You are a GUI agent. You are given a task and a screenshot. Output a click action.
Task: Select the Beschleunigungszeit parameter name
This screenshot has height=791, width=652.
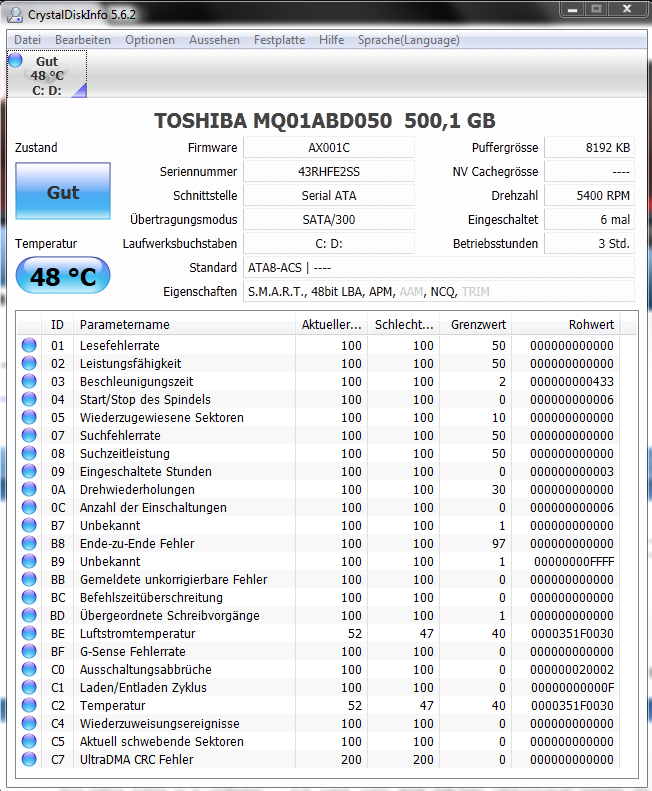[136, 381]
